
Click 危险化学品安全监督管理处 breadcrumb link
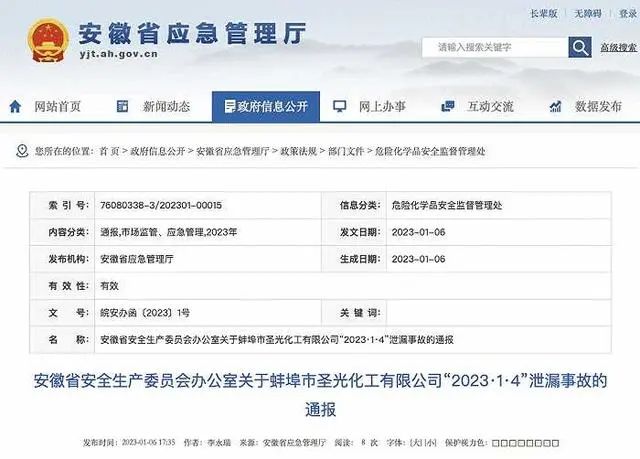430,151
